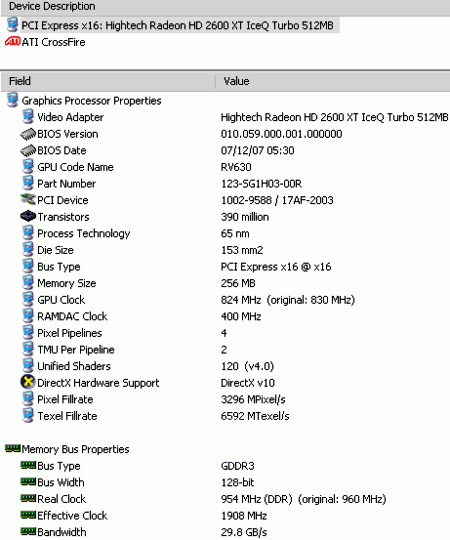
Task: Select the Hightech Radeon HD 2600 XT device entry
Action: pos(177,25)
